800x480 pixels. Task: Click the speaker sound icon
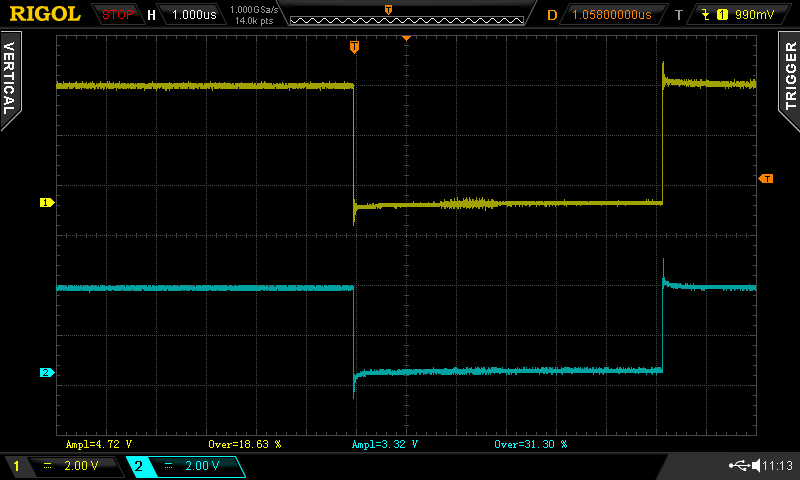(756, 465)
